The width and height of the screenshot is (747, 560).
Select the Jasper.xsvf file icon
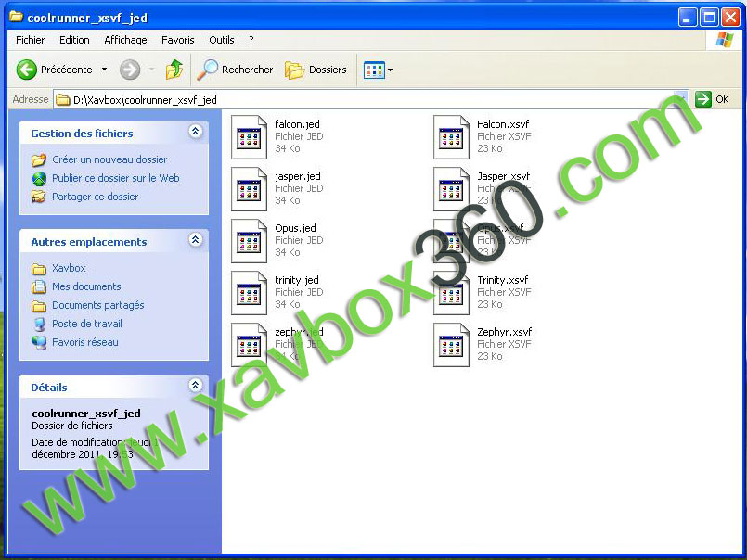[451, 189]
